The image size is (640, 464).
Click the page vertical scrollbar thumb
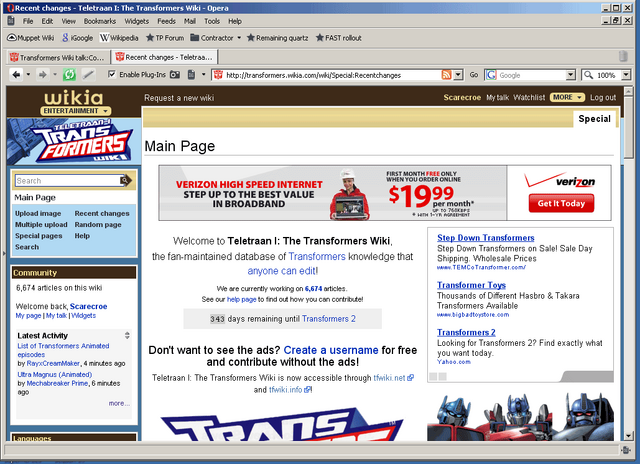click(629, 127)
